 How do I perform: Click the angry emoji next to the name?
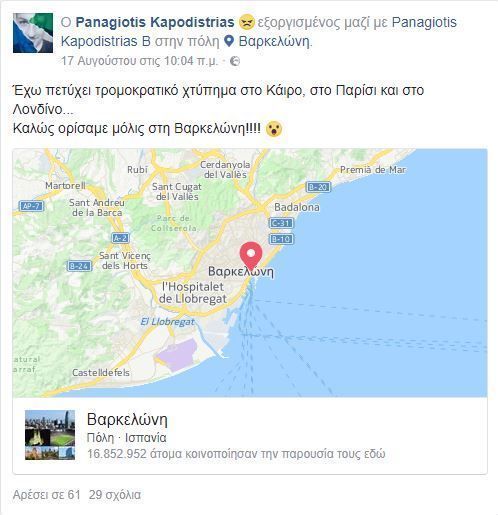247,22
